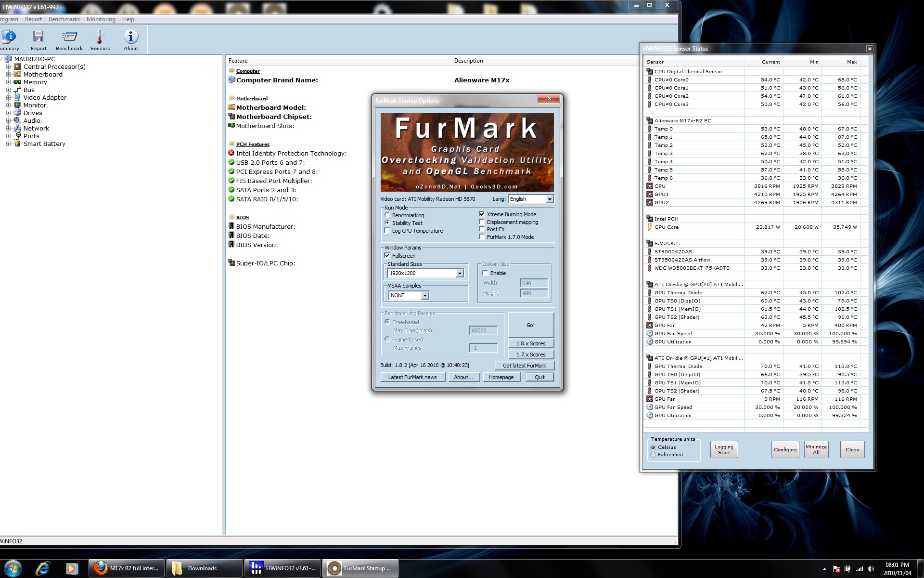Select the Video Adapter tree icon
Image resolution: width=924 pixels, height=578 pixels.
point(17,98)
